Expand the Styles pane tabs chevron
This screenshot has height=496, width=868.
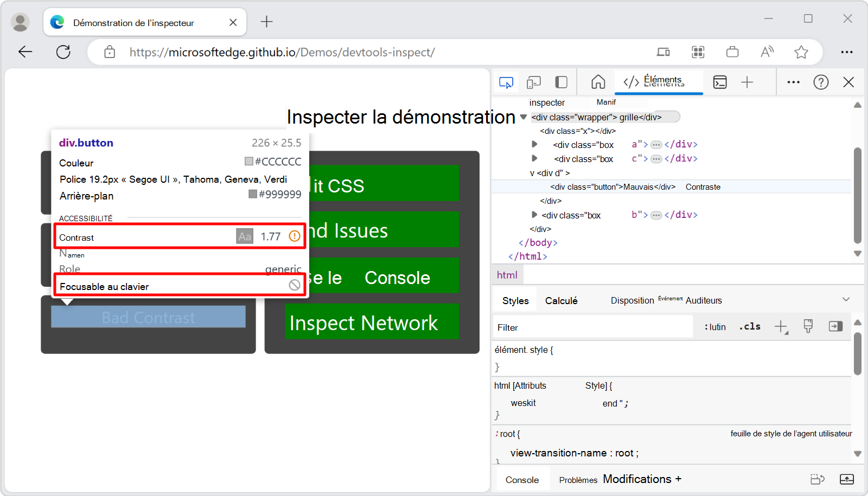846,300
